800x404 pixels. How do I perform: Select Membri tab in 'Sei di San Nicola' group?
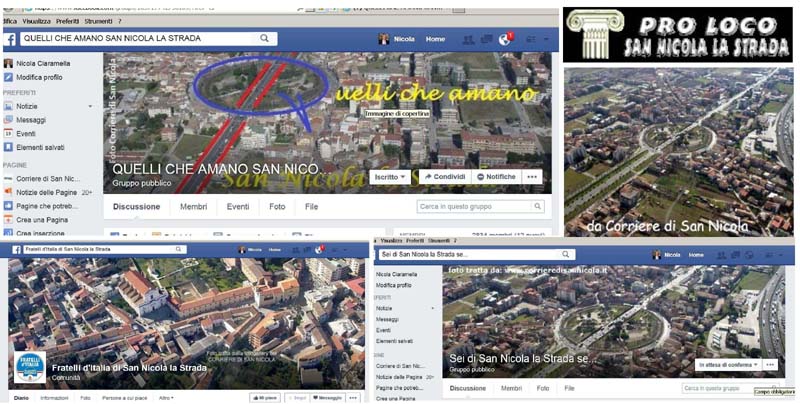pos(511,389)
